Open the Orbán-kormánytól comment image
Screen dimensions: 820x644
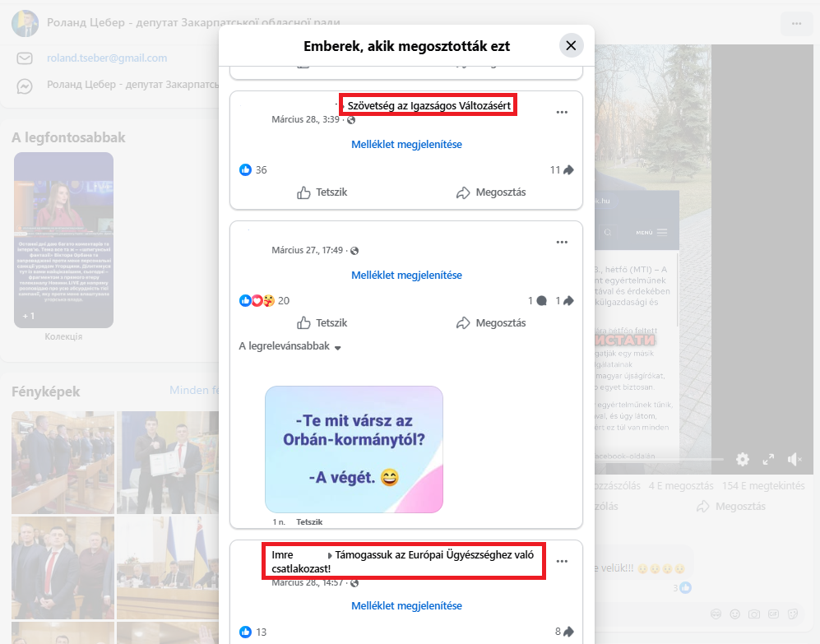click(354, 449)
